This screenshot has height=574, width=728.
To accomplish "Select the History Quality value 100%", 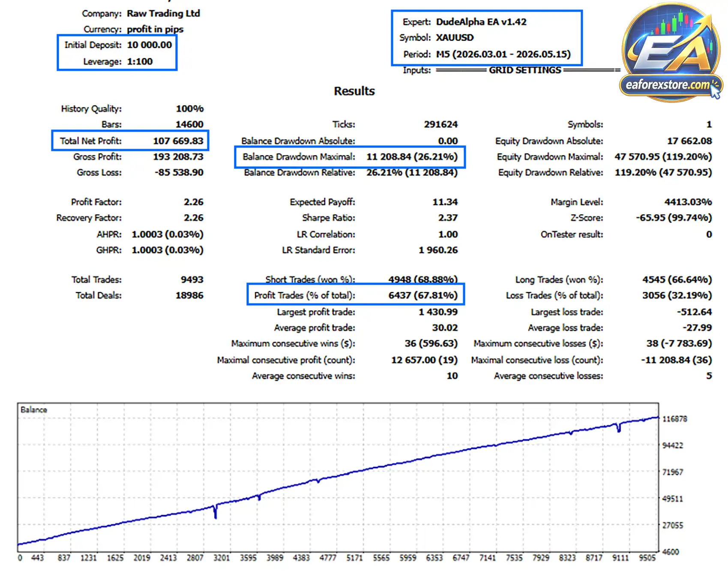I will tap(190, 108).
